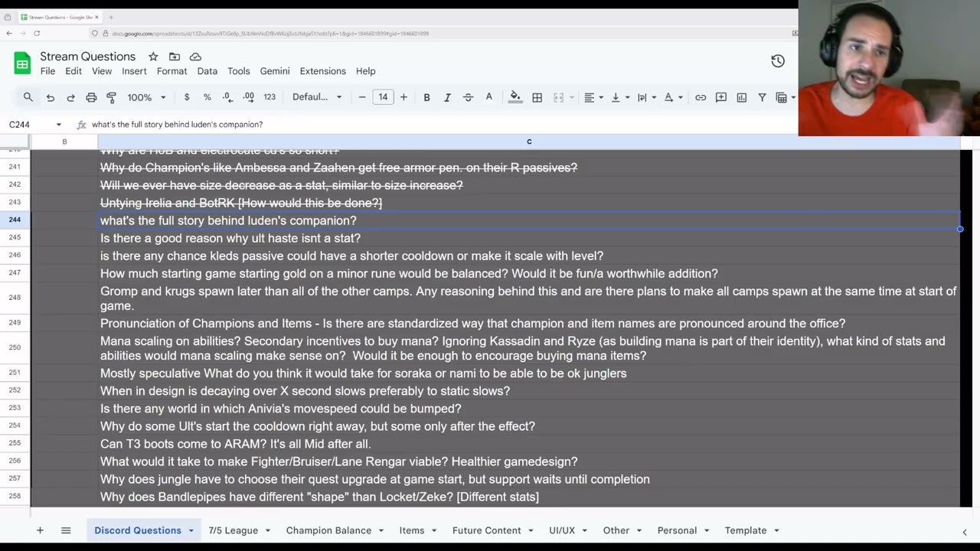Insert a link

(x=701, y=97)
